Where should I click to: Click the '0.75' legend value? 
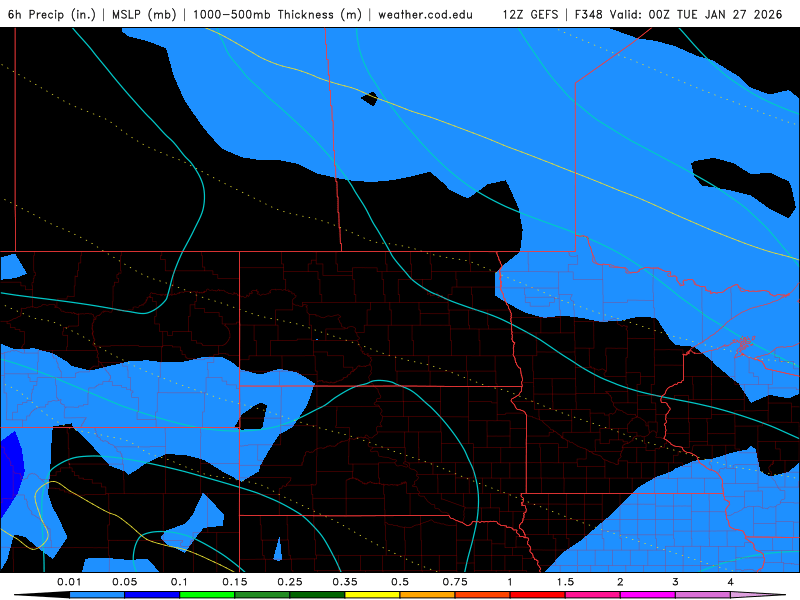pyautogui.click(x=455, y=582)
